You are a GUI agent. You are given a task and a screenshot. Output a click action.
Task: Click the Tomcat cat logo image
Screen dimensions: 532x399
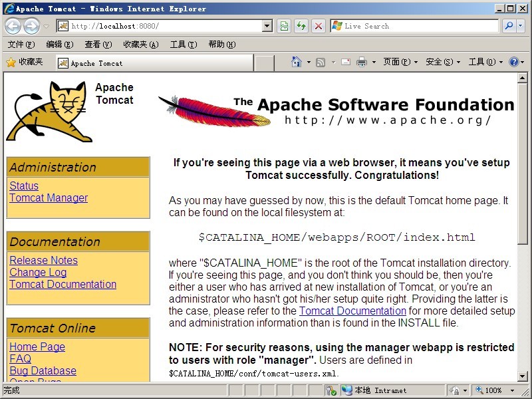(x=49, y=112)
